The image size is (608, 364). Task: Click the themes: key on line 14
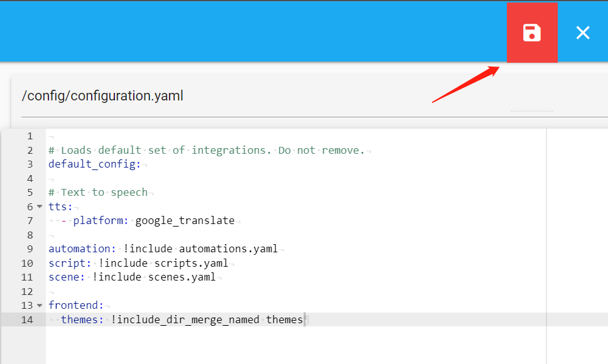pos(82,319)
